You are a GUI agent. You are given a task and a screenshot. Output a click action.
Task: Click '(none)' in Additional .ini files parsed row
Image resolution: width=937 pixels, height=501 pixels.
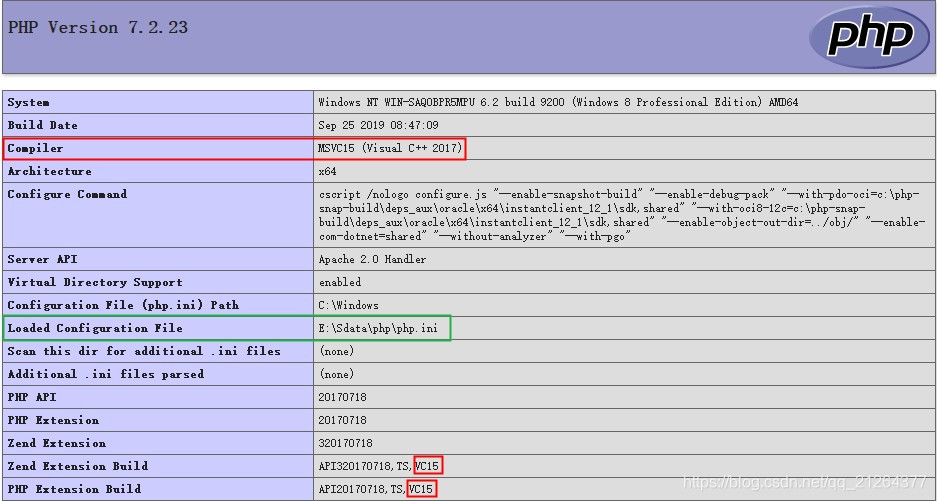click(337, 374)
